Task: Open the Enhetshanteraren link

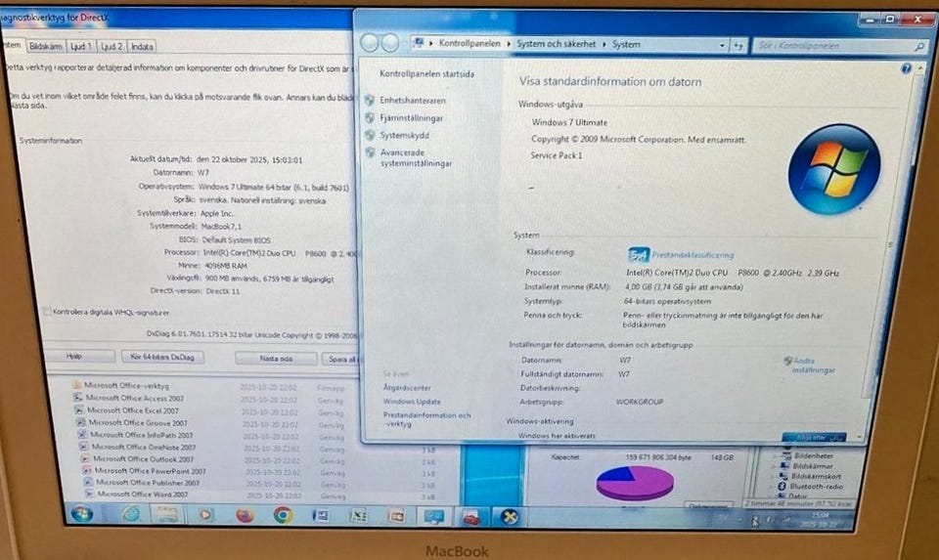Action: (x=413, y=101)
